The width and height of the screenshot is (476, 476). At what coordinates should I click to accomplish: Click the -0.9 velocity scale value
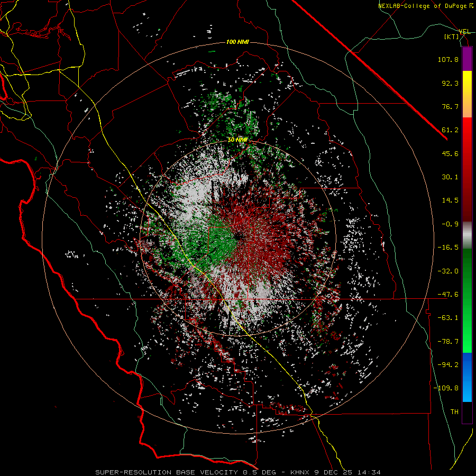[450, 224]
